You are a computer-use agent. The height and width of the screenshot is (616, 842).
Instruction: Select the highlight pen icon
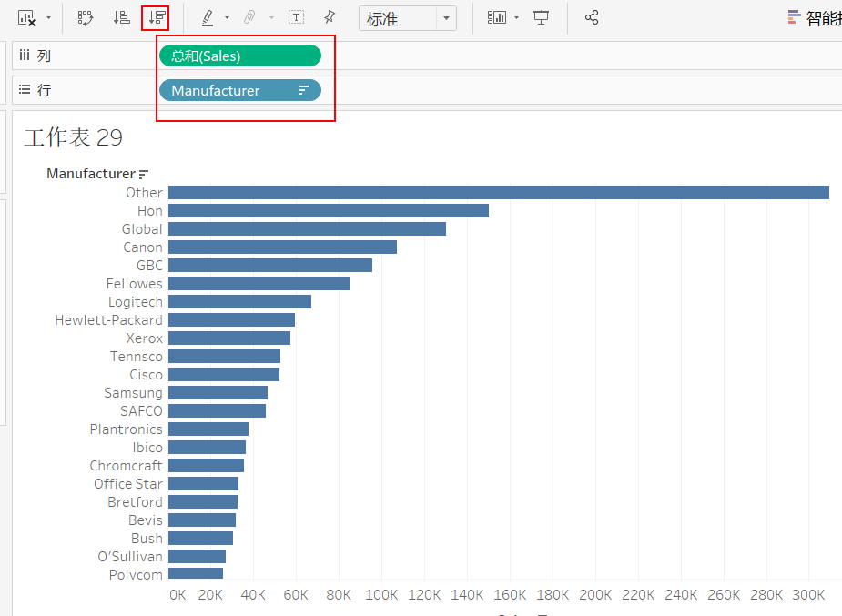(208, 17)
